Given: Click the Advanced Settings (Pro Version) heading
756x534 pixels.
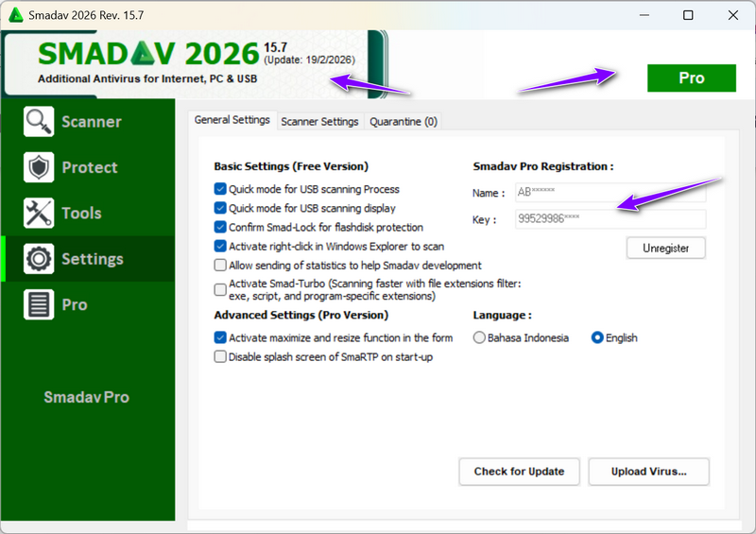Looking at the screenshot, I should (301, 315).
